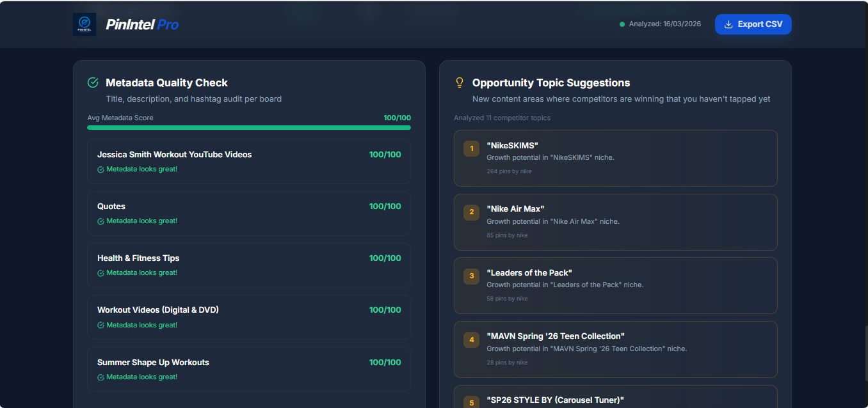Select Summer Shape Up Workouts board
868x408 pixels.
249,369
